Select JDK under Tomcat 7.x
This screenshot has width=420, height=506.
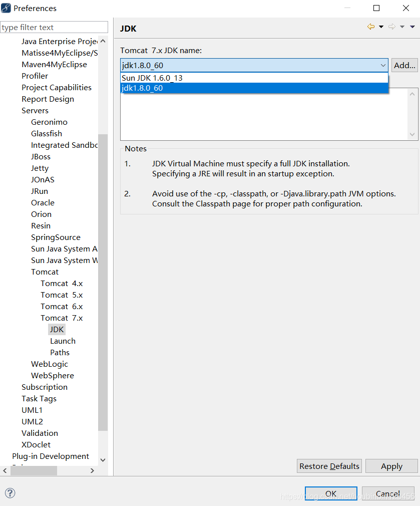(x=57, y=330)
